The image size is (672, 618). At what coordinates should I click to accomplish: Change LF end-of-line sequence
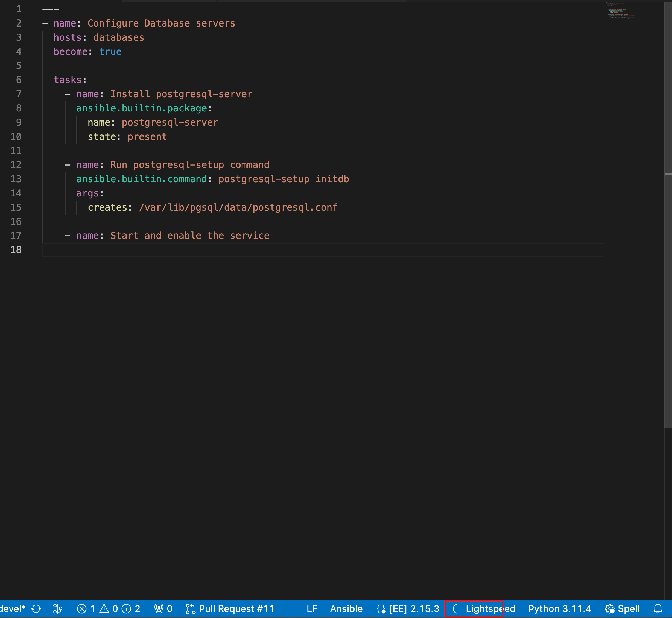coord(312,609)
